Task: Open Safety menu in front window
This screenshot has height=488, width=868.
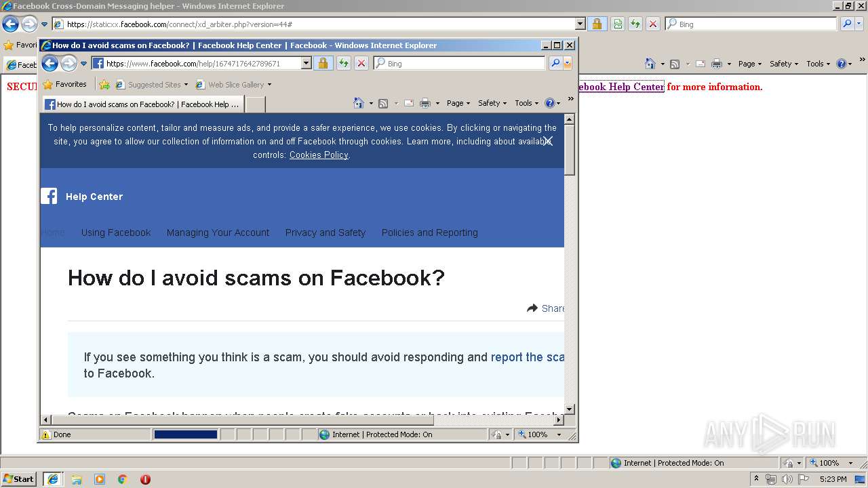Action: point(493,103)
